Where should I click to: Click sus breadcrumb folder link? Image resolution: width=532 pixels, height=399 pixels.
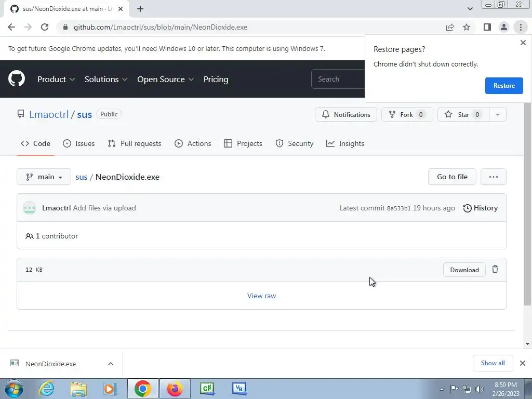(x=82, y=177)
